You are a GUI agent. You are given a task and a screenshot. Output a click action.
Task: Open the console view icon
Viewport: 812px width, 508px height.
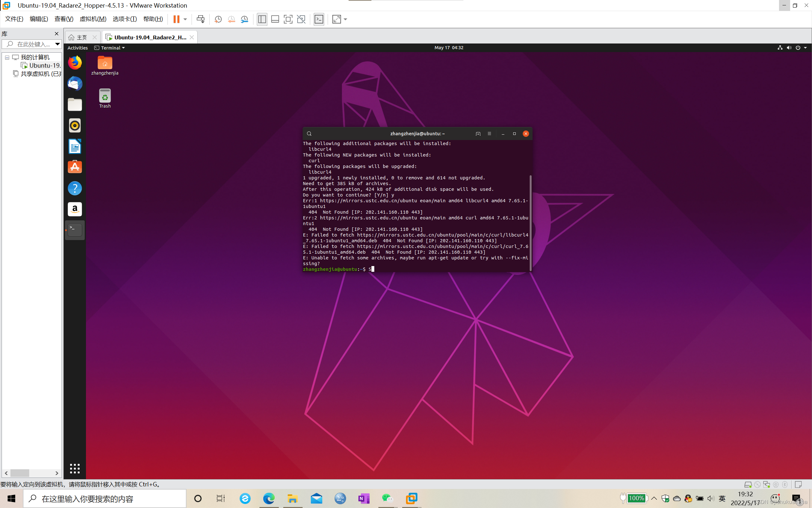tap(319, 19)
